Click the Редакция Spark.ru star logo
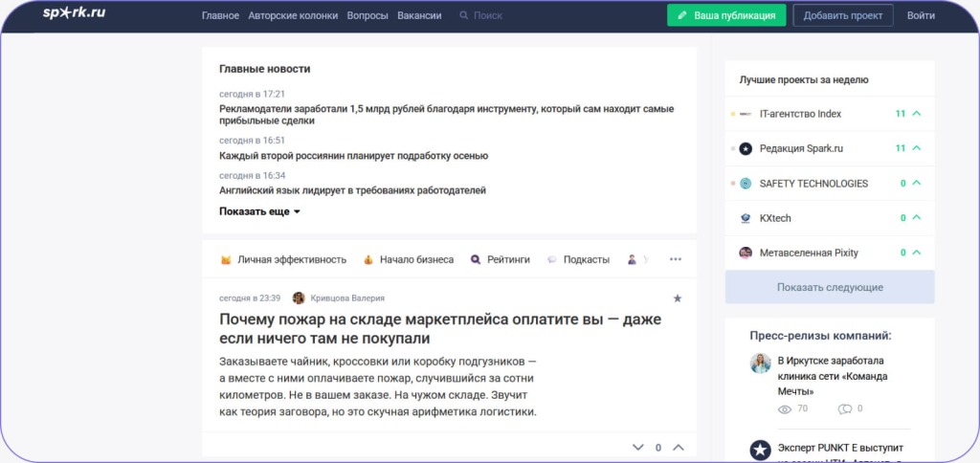The image size is (980, 463). tap(746, 148)
